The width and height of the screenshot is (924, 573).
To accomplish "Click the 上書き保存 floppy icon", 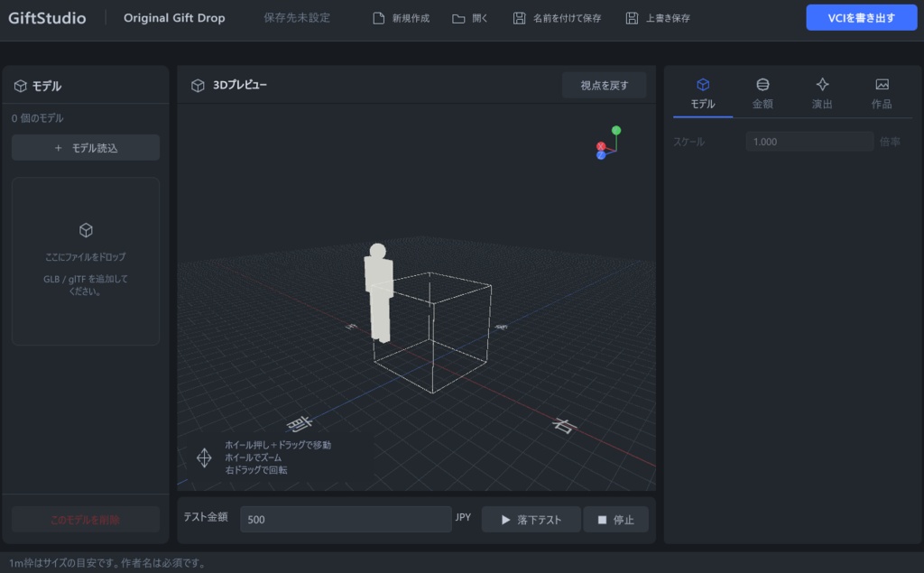I will pos(632,18).
